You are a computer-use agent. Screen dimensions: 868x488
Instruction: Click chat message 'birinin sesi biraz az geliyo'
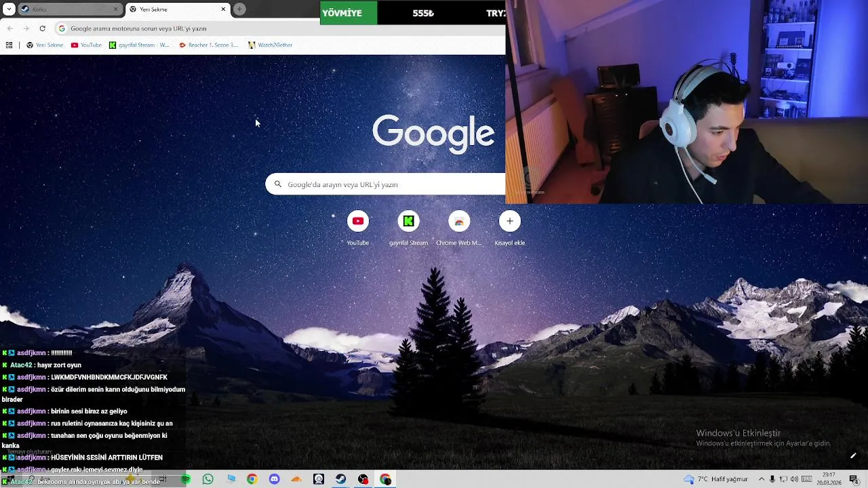coord(89,411)
